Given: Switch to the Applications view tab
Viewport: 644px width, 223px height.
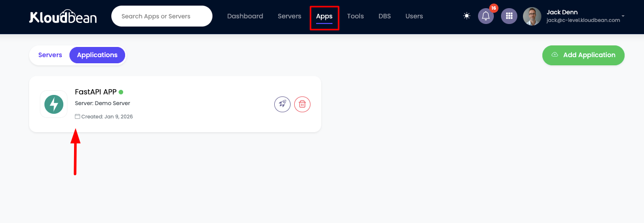Looking at the screenshot, I should (97, 55).
